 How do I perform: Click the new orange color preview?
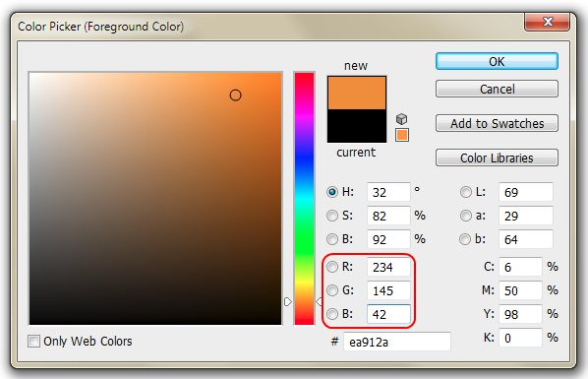357,94
